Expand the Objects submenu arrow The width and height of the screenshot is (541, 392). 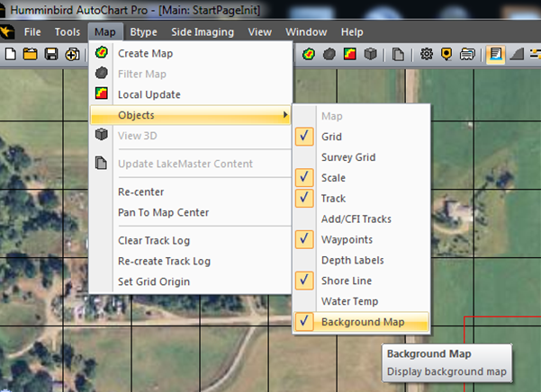[x=285, y=115]
